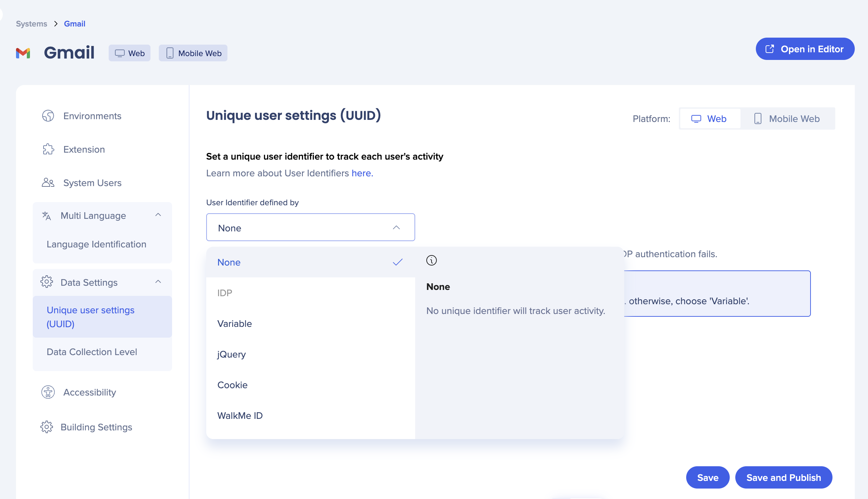Click the 'User Identifier defined by' label

point(253,202)
